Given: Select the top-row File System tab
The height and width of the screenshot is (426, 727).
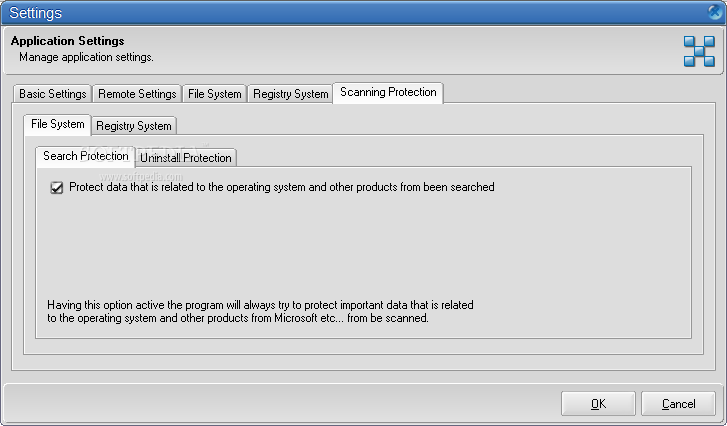Looking at the screenshot, I should [214, 94].
